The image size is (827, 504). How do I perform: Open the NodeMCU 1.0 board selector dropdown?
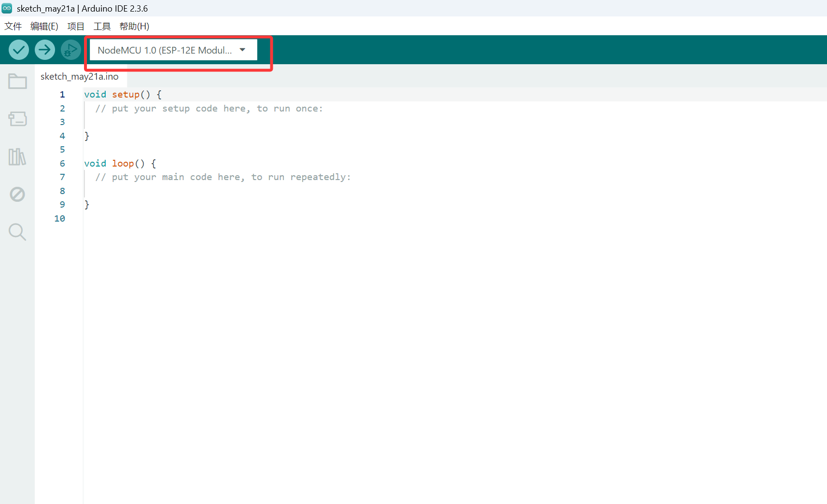tap(173, 50)
